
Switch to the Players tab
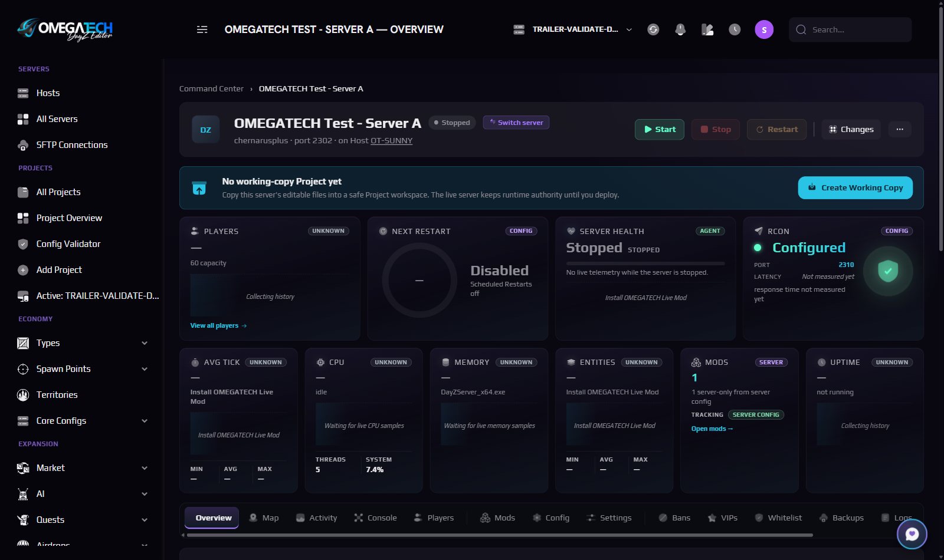click(434, 518)
